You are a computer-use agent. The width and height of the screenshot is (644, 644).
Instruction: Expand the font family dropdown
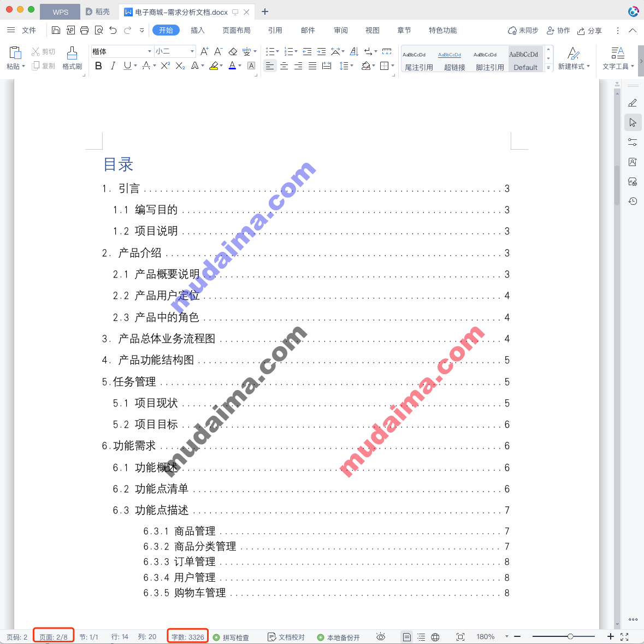pos(149,51)
